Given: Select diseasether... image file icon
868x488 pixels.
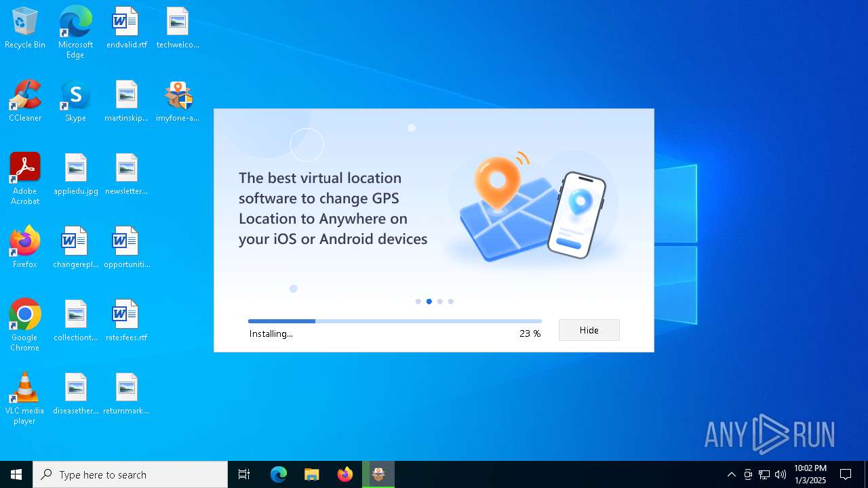Looking at the screenshot, I should (x=75, y=394).
